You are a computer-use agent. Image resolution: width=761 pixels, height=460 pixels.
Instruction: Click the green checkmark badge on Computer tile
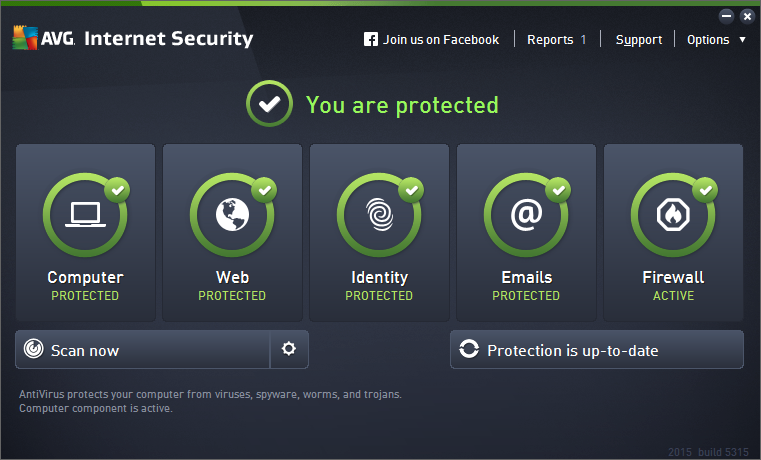[118, 187]
